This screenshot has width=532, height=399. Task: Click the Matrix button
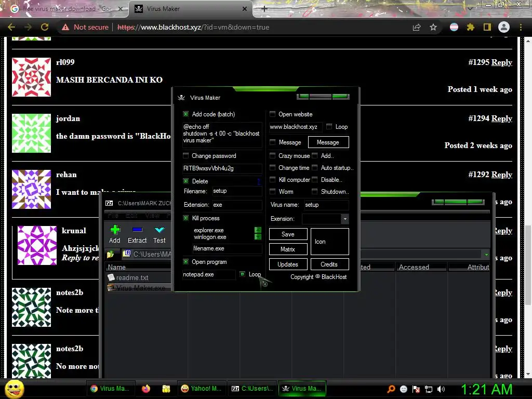pyautogui.click(x=288, y=249)
